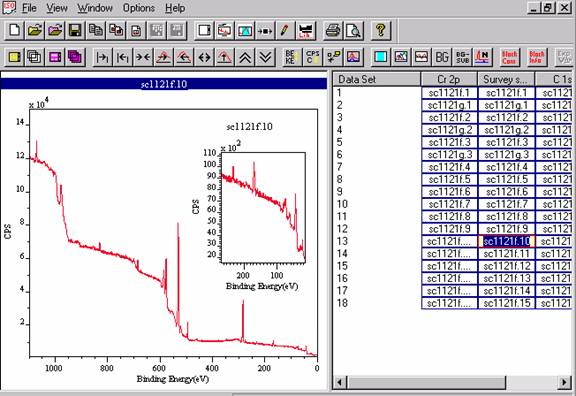
Task: Select sc1121f.8 in the Cr 2p column
Action: coord(450,216)
